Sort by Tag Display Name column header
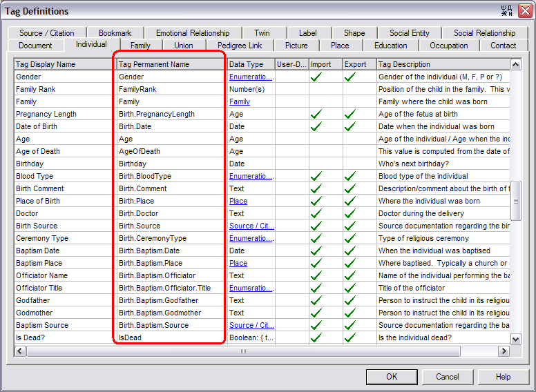 pos(64,64)
